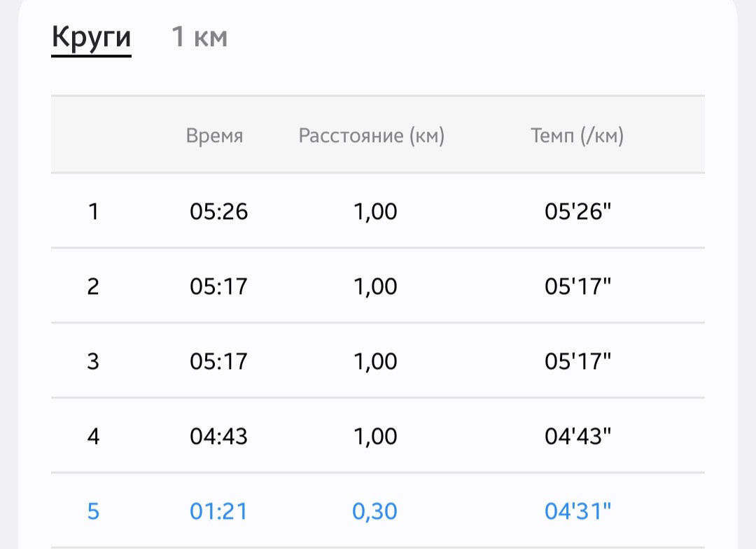Select the Темп (/км) column header
Image resolution: width=756 pixels, height=549 pixels.
[577, 136]
